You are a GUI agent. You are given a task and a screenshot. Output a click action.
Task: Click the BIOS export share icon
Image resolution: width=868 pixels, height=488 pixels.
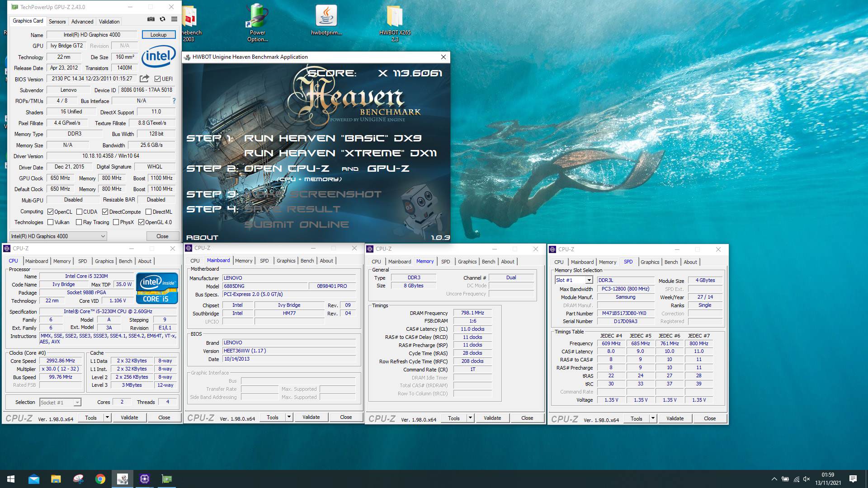tap(144, 79)
